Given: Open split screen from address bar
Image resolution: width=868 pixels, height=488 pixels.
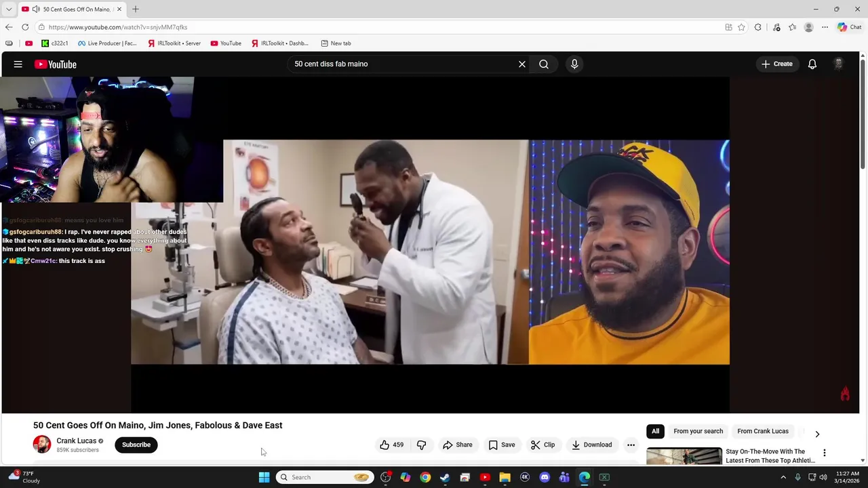Looking at the screenshot, I should click(728, 27).
